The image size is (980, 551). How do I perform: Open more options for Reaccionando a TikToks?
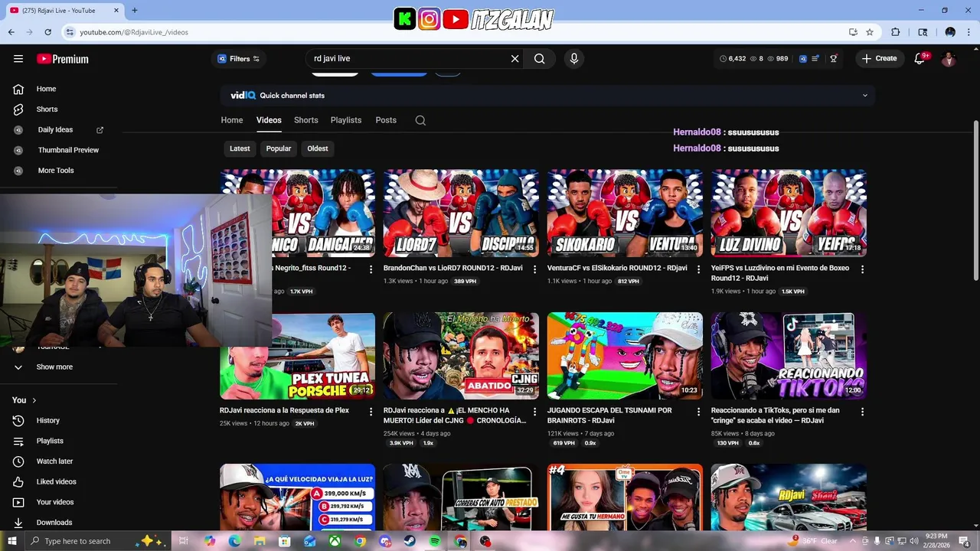[x=862, y=412]
